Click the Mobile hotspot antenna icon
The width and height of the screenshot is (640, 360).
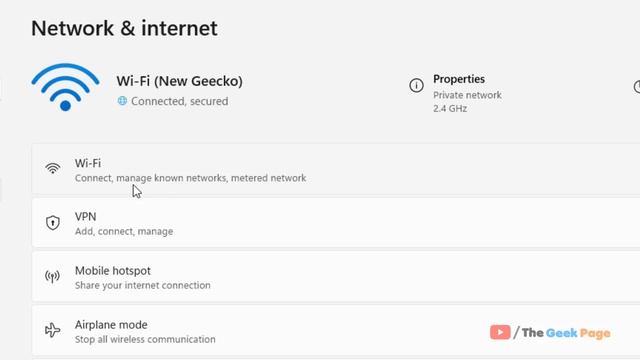52,276
